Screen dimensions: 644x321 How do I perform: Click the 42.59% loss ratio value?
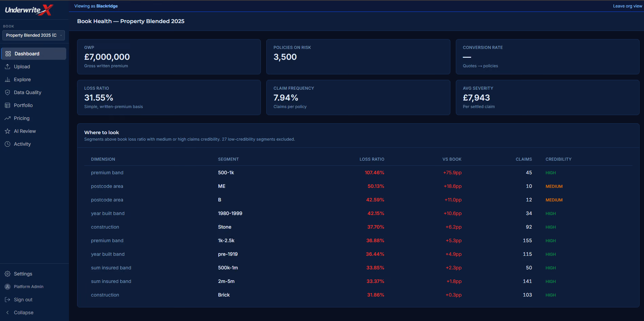[375, 200]
